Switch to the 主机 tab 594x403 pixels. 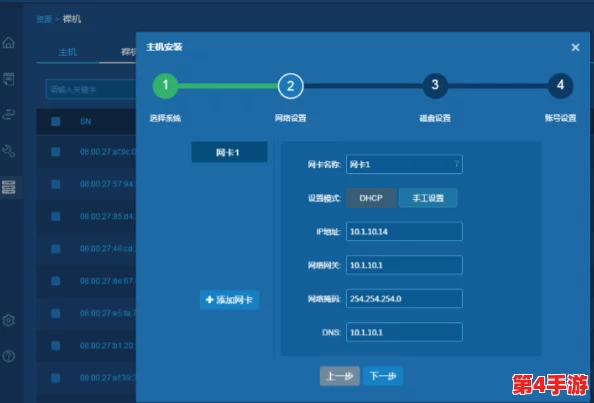coord(68,52)
